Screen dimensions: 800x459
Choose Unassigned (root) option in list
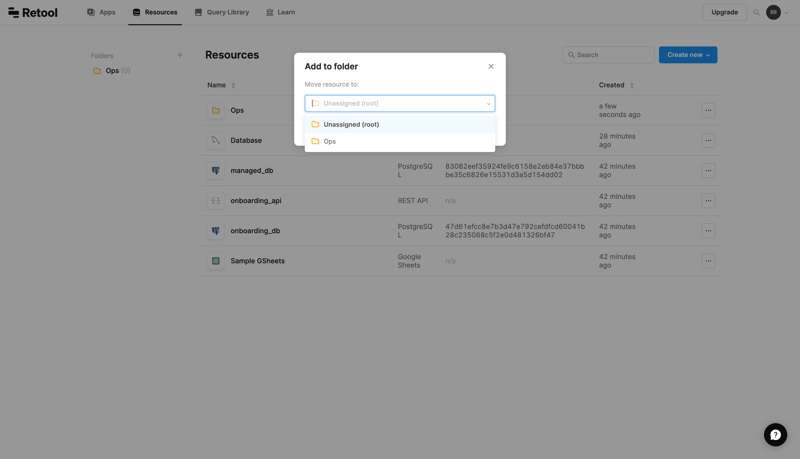[399, 124]
